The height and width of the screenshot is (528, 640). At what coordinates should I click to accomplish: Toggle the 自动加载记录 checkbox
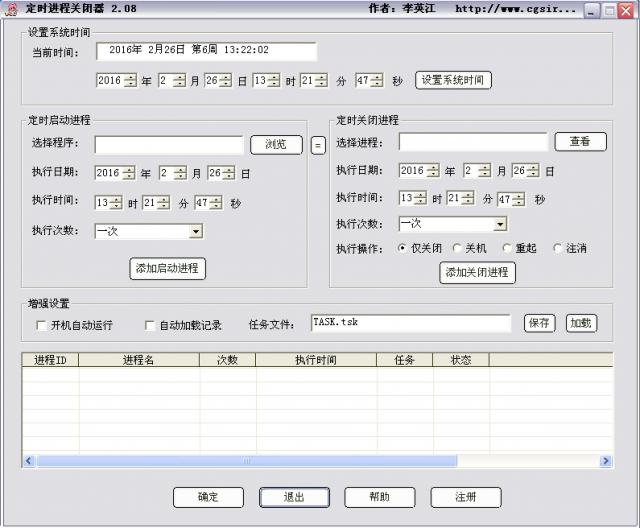tap(150, 325)
